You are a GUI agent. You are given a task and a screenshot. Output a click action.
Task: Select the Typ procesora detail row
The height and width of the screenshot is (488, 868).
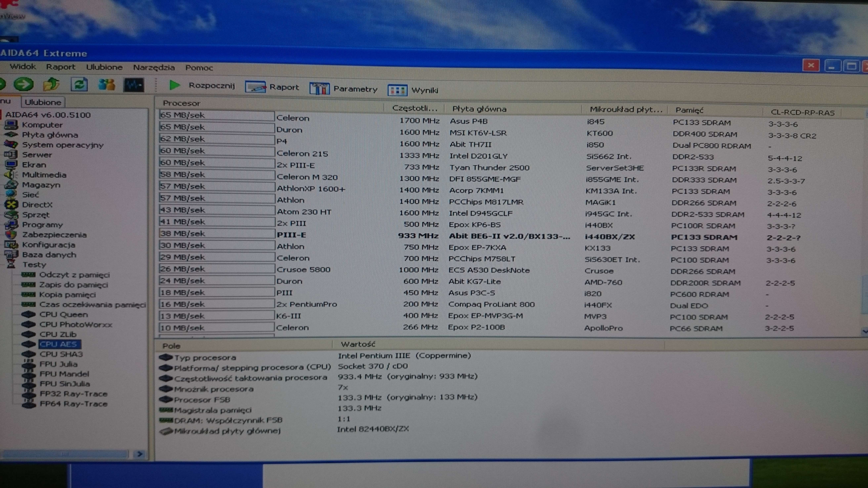point(315,357)
